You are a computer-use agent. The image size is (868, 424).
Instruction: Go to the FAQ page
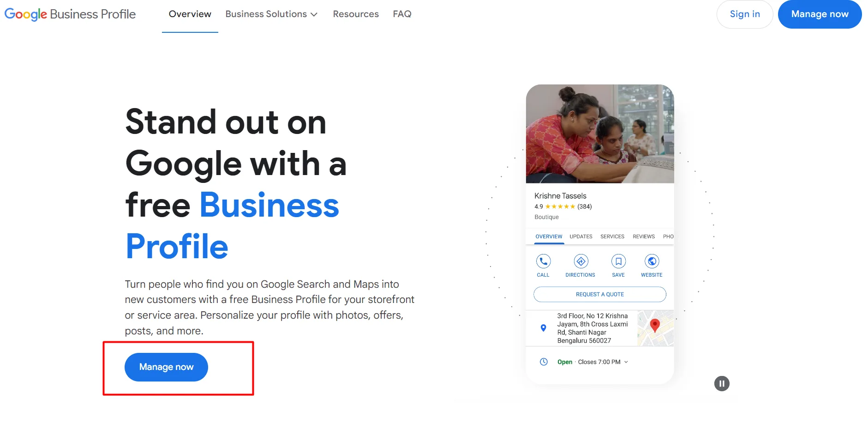tap(402, 14)
